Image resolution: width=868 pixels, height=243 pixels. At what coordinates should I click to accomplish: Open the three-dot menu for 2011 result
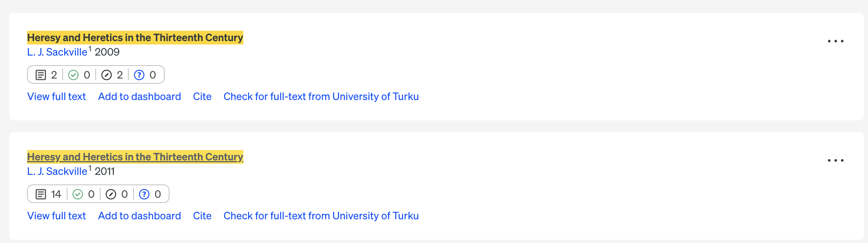(835, 160)
